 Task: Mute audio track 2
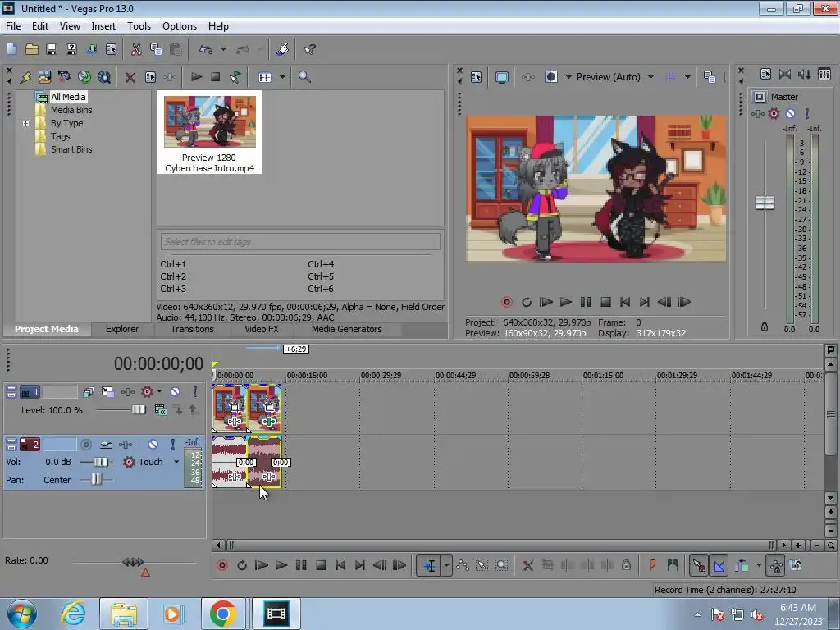click(x=153, y=444)
